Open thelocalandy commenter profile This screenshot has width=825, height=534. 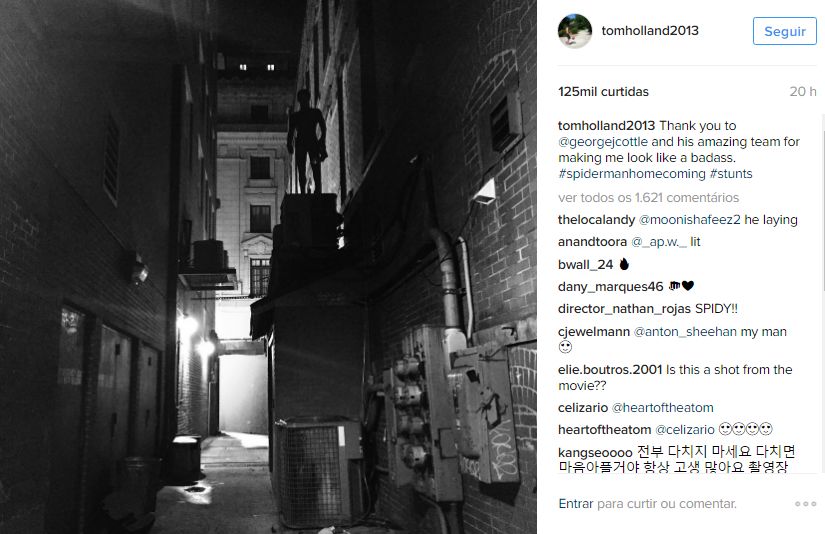coord(597,220)
